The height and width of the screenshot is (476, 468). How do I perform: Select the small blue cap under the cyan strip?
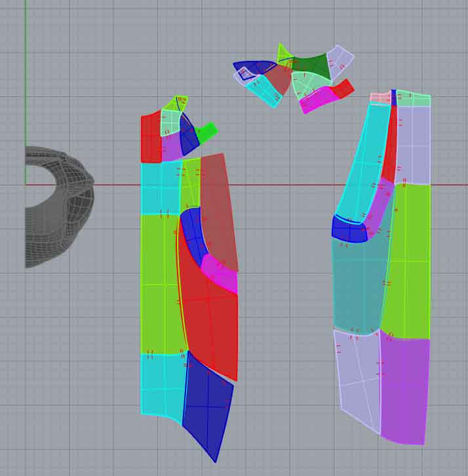tap(349, 230)
